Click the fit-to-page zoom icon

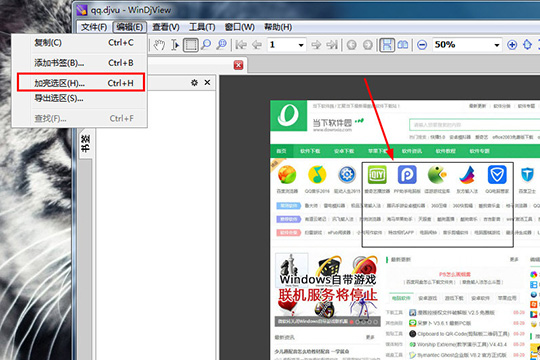click(x=528, y=45)
